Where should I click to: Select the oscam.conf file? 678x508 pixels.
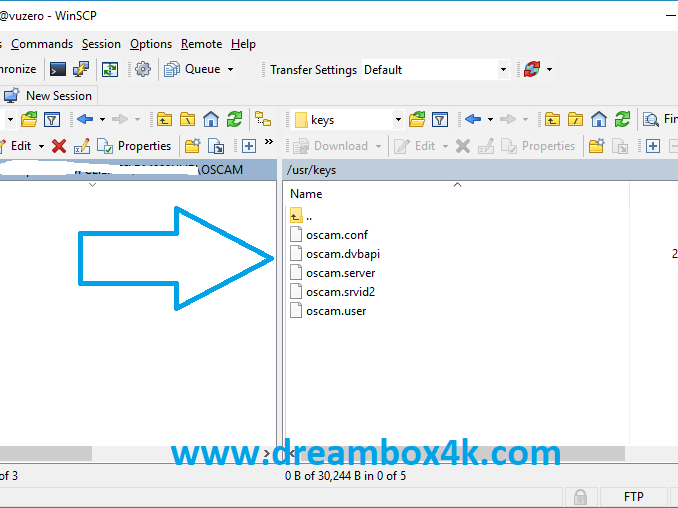click(x=329, y=235)
